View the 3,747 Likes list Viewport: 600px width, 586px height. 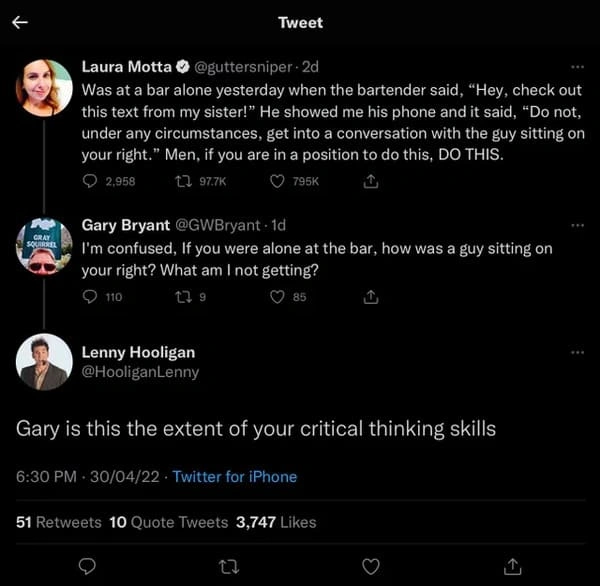(276, 521)
